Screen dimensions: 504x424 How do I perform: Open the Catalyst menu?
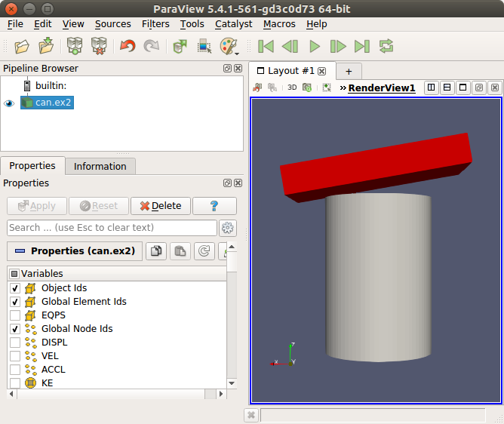coord(234,24)
